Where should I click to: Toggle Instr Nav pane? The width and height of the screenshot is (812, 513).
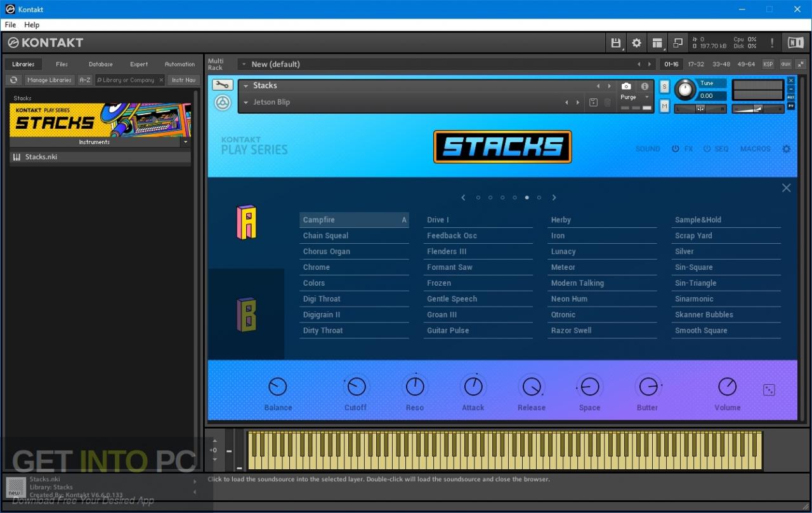(x=184, y=80)
